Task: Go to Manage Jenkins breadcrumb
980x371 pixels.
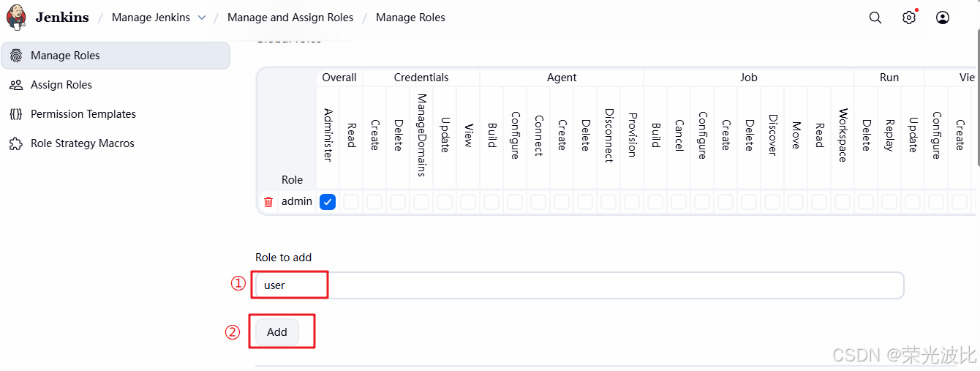Action: pyautogui.click(x=151, y=18)
